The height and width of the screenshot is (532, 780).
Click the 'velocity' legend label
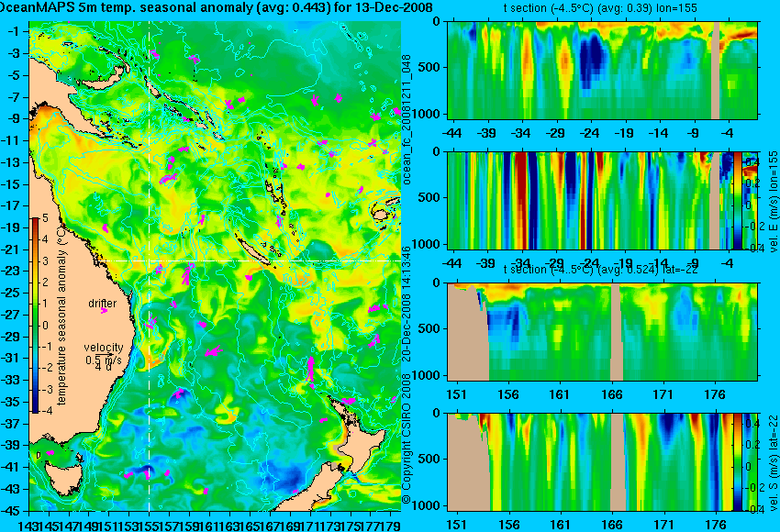point(104,348)
